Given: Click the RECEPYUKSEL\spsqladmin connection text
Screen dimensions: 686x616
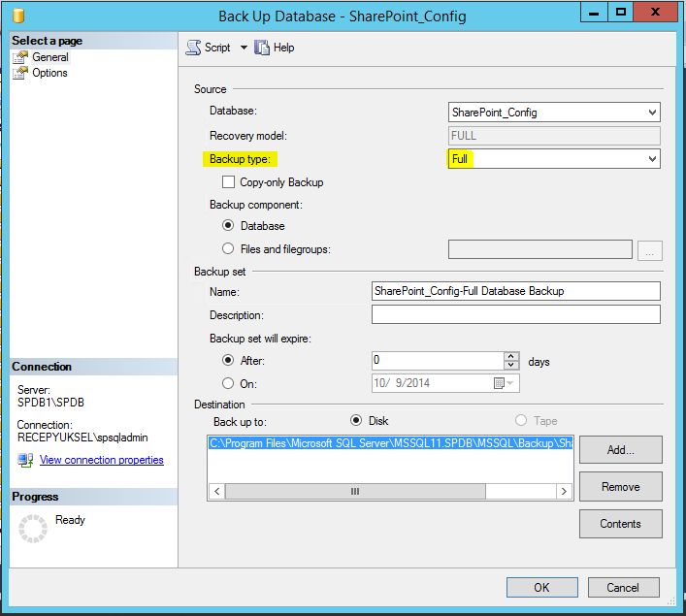Looking at the screenshot, I should 82,438.
